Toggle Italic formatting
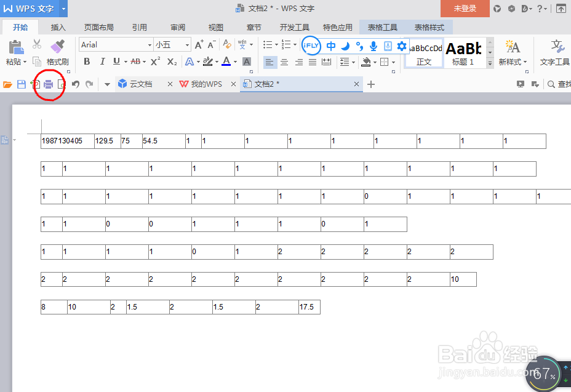 click(102, 62)
